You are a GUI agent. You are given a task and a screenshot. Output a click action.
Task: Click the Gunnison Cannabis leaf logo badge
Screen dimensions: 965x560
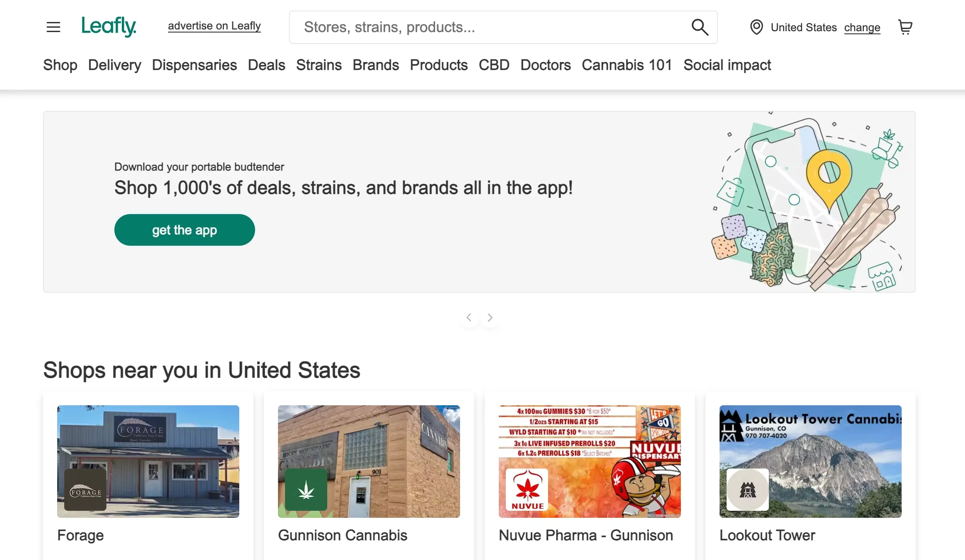(306, 489)
